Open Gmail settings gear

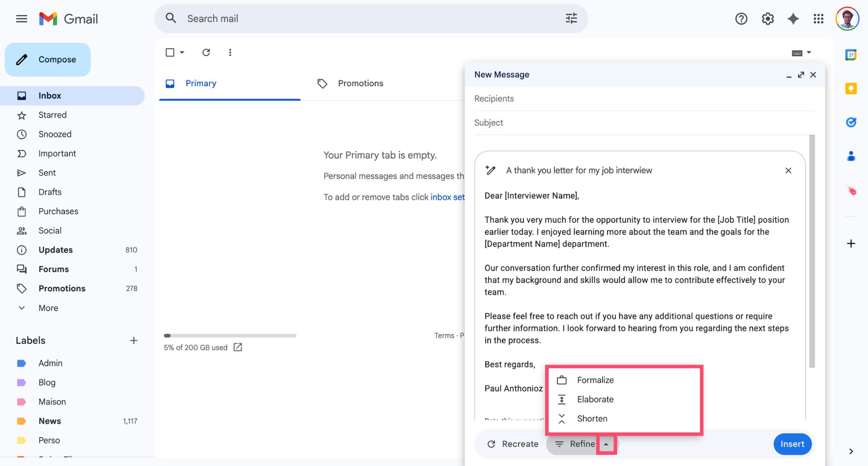point(767,19)
